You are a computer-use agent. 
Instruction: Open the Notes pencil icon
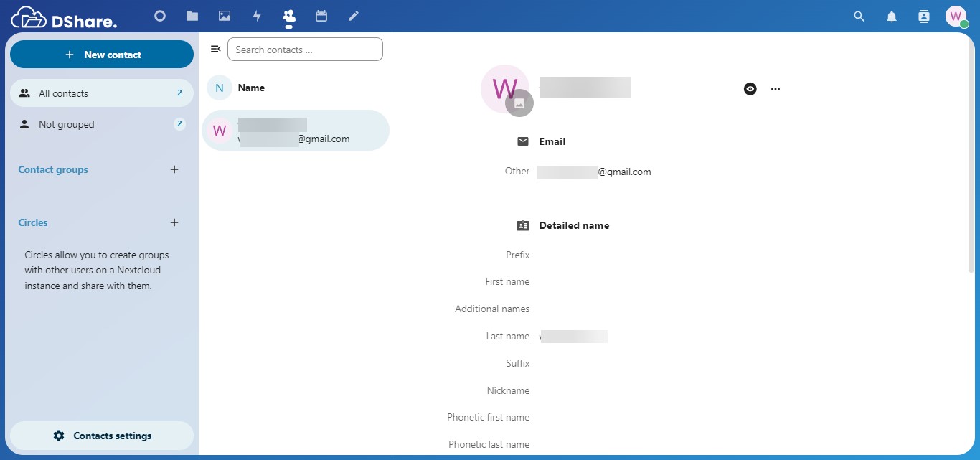pos(353,16)
